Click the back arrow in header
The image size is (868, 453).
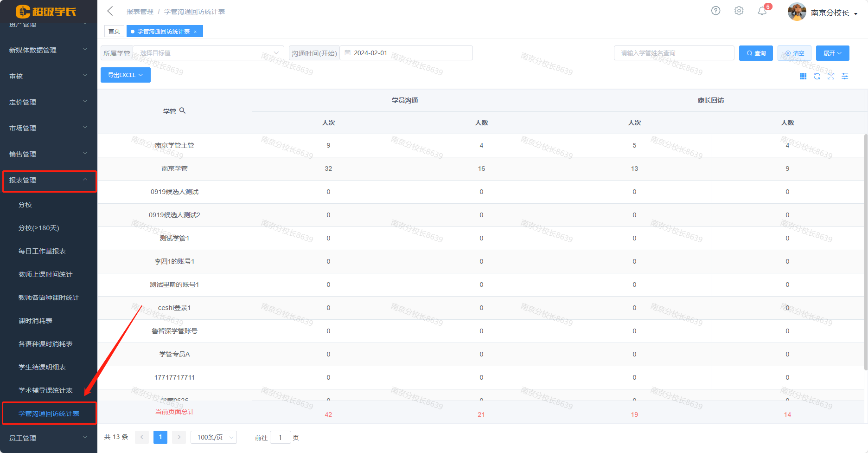pos(110,11)
